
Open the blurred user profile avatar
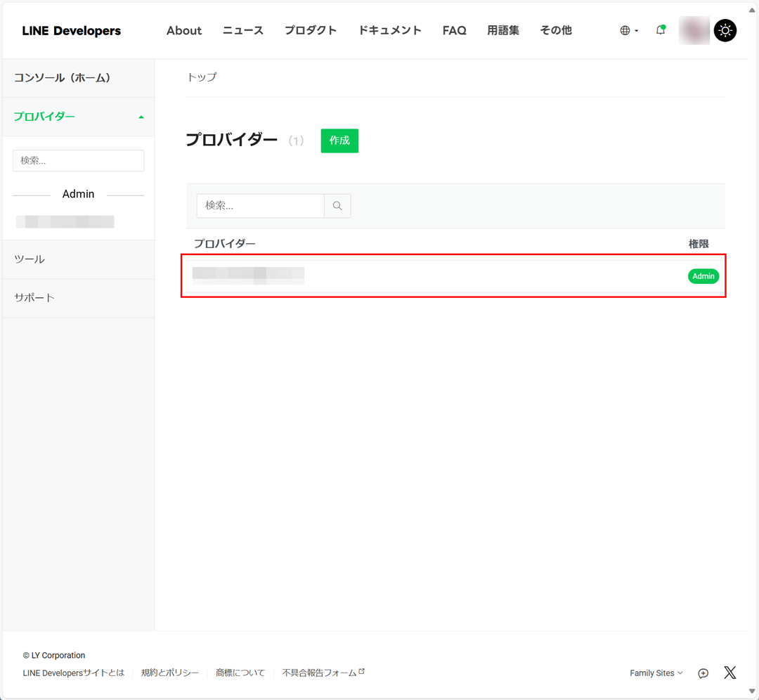(x=694, y=30)
